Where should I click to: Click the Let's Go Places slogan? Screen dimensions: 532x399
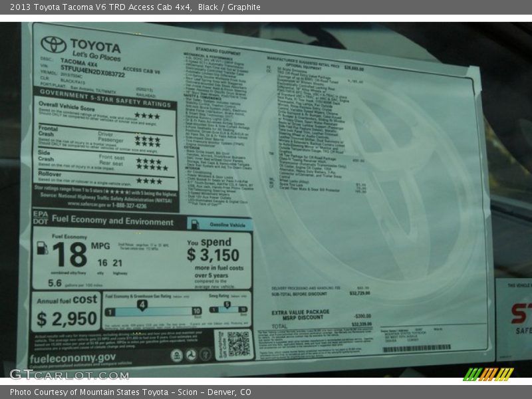tap(96, 56)
